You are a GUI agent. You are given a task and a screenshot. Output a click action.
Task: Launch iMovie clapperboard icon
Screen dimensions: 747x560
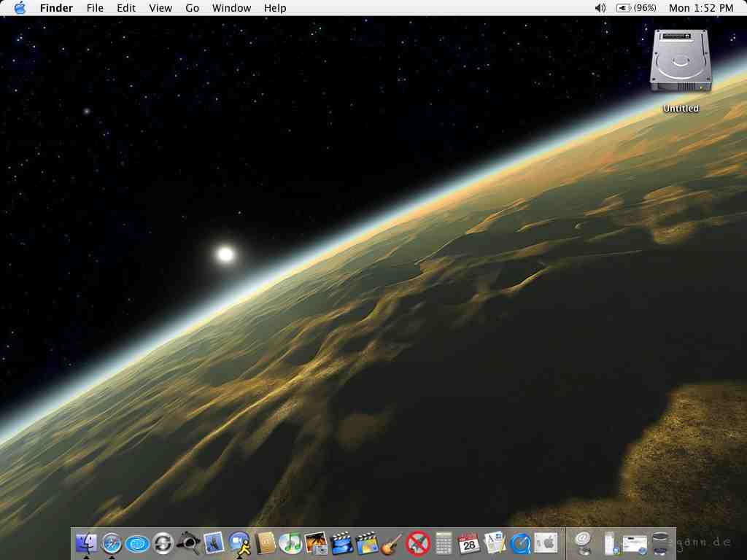341,543
